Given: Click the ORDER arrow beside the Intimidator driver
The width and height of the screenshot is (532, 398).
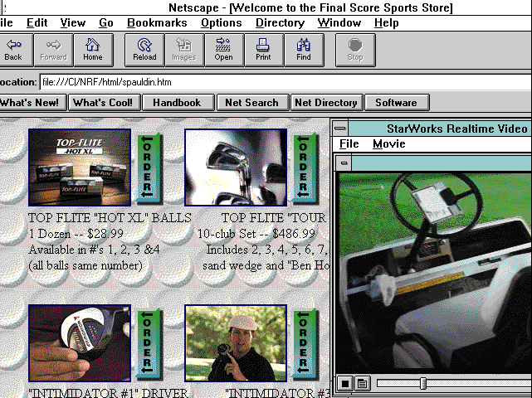Looking at the screenshot, I should pyautogui.click(x=148, y=343).
